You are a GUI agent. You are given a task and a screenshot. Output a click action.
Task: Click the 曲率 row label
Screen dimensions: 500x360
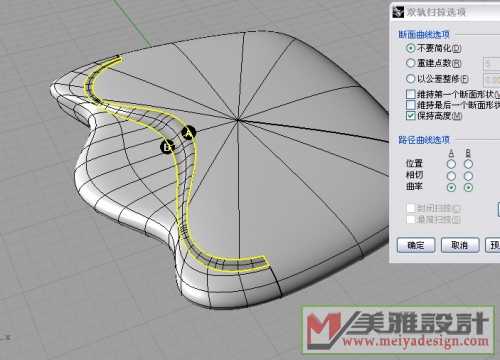414,186
